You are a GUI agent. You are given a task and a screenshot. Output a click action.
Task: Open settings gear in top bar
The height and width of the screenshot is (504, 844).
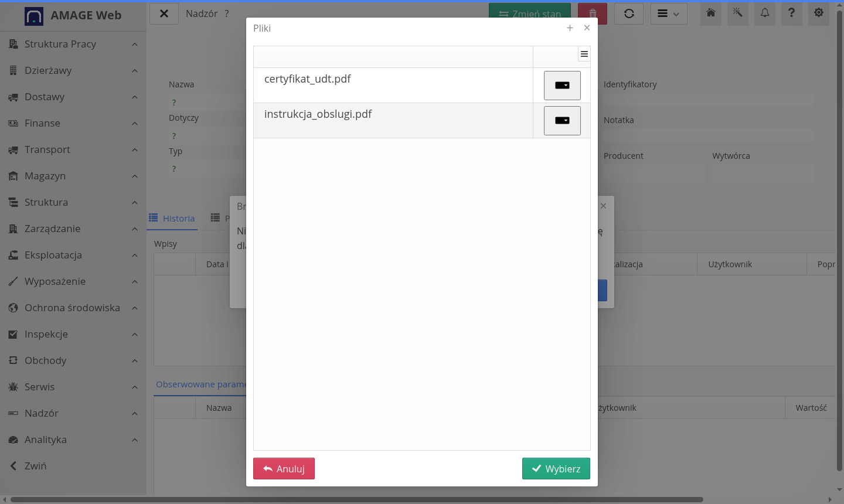(819, 13)
